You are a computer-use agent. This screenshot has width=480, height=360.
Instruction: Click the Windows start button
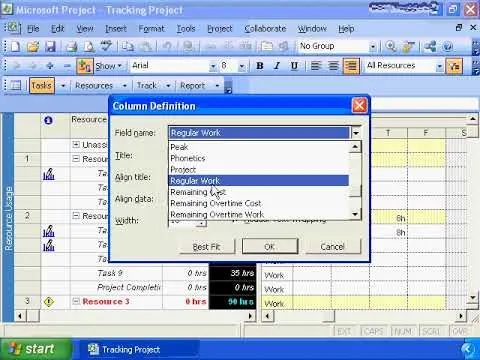pos(35,349)
